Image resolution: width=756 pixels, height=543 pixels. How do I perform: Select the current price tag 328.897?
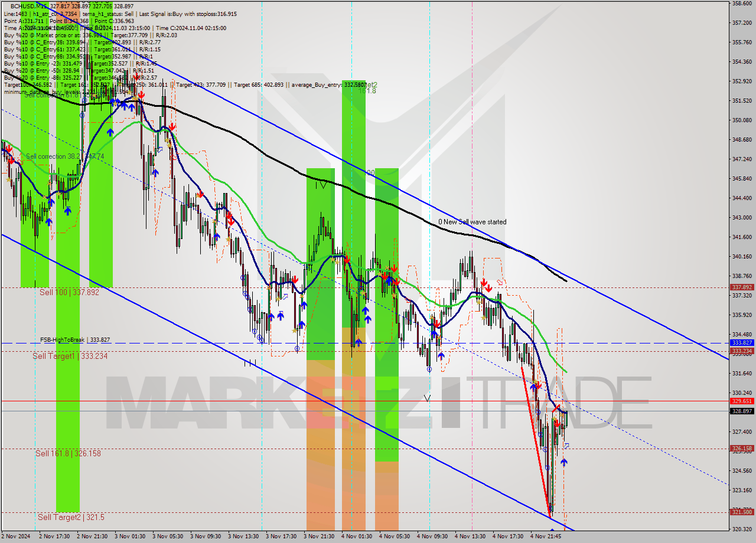point(742,411)
